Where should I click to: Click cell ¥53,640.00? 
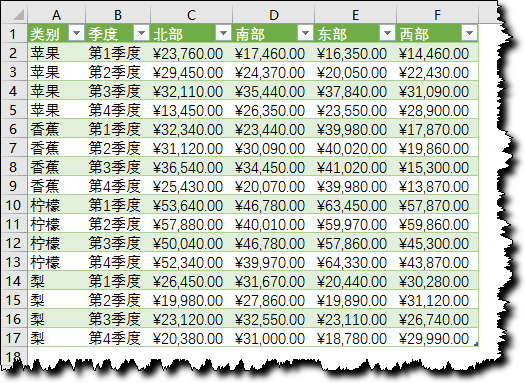click(191, 205)
